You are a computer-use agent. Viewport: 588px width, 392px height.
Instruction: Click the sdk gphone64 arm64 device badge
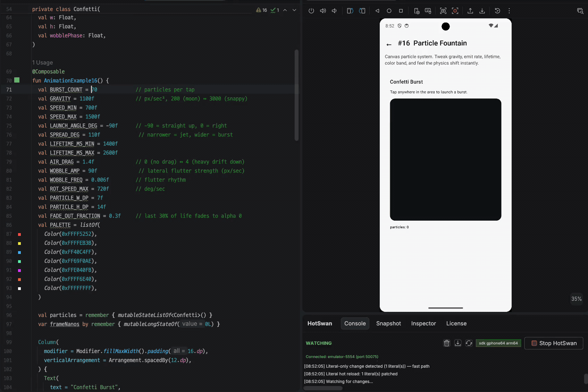pos(498,343)
